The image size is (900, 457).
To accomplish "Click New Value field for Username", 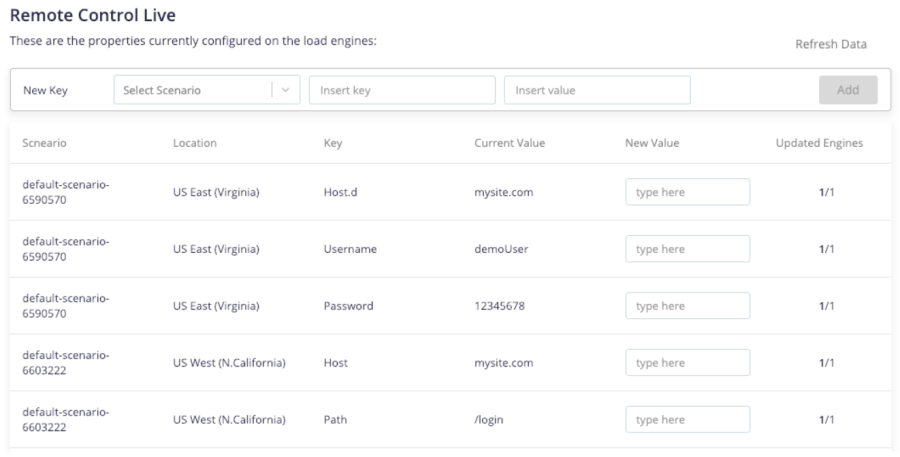I will click(x=687, y=249).
